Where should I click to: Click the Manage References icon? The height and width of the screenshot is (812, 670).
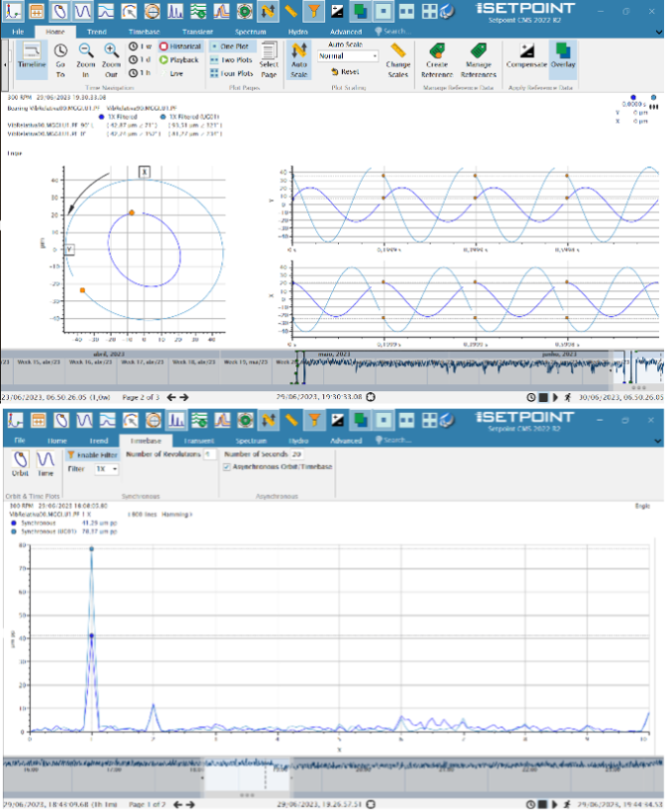pyautogui.click(x=479, y=51)
